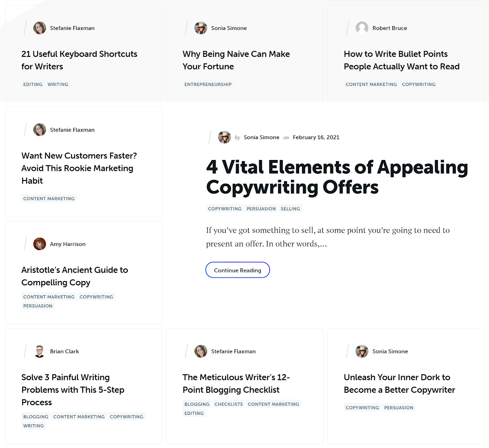Click author name Sonia Simone on featured post
Image resolution: width=489 pixels, height=448 pixels.
(261, 137)
